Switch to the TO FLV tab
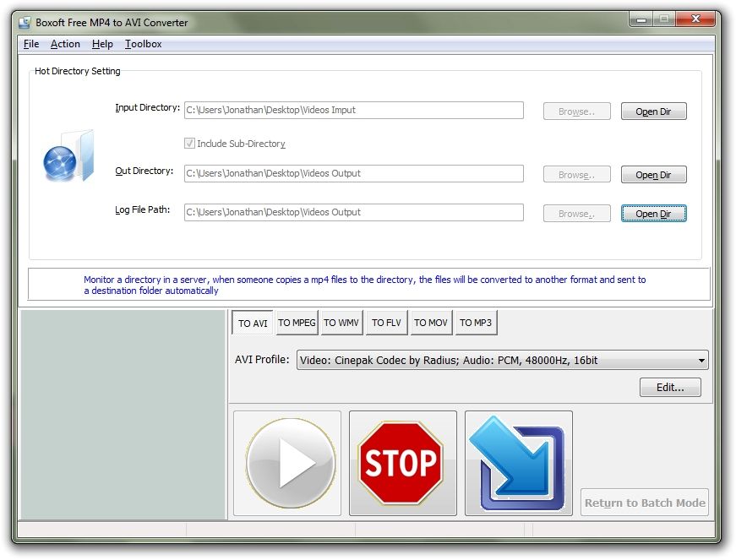The height and width of the screenshot is (560, 736). pyautogui.click(x=386, y=323)
